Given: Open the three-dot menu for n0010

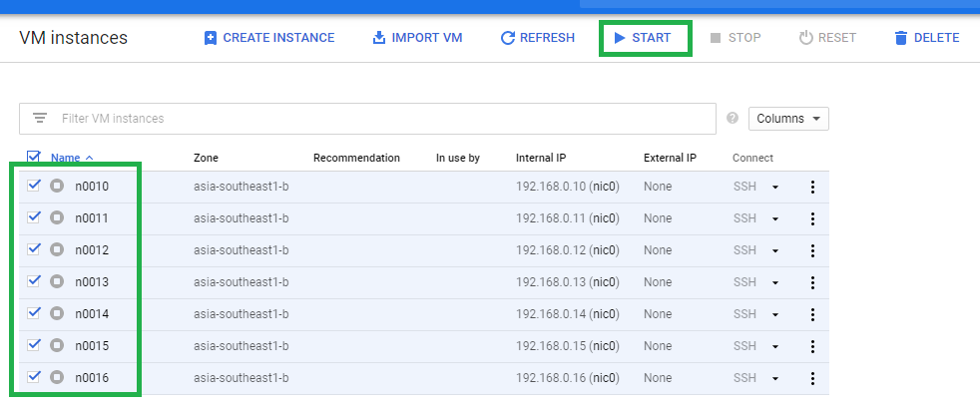Looking at the screenshot, I should point(812,187).
